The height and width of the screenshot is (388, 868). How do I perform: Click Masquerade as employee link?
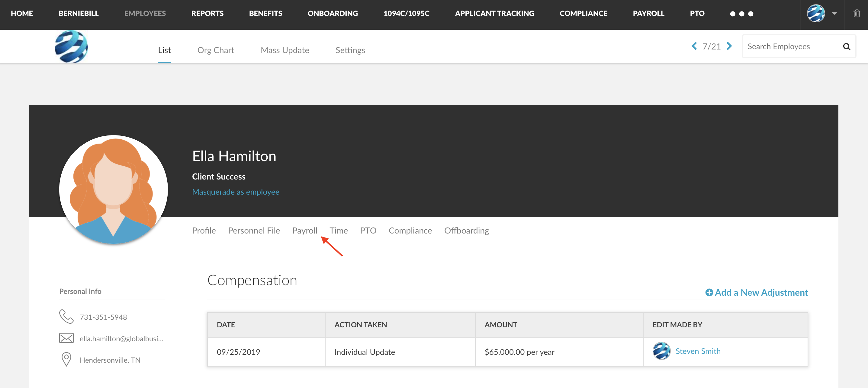[x=236, y=192]
